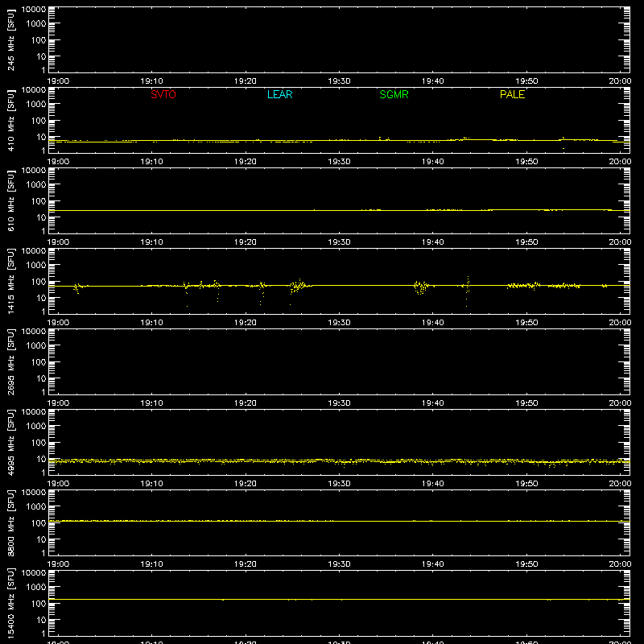Click the 1415 MHz noise cluster near 19:38
This screenshot has width=644, height=644.
(421, 287)
